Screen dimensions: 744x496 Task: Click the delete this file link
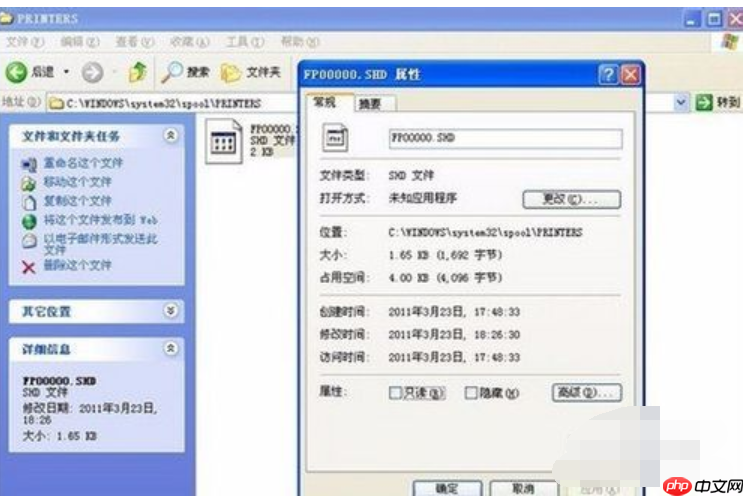click(x=77, y=265)
